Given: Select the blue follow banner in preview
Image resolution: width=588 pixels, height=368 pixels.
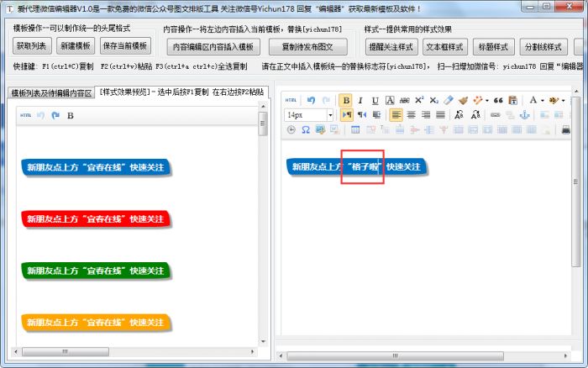Looking at the screenshot, I should point(96,167).
